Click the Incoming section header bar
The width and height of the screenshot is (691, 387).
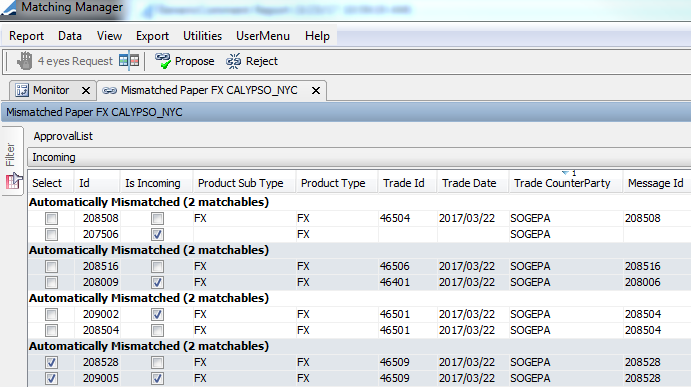[359, 157]
